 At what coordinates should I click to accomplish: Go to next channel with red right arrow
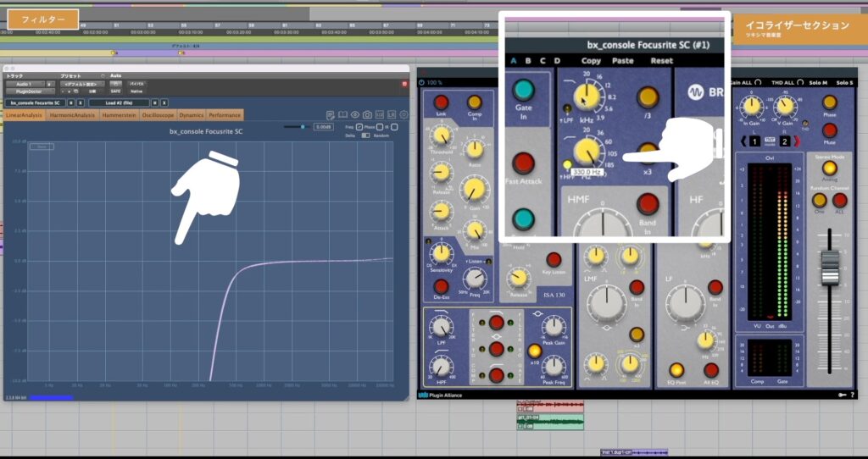pos(797,141)
